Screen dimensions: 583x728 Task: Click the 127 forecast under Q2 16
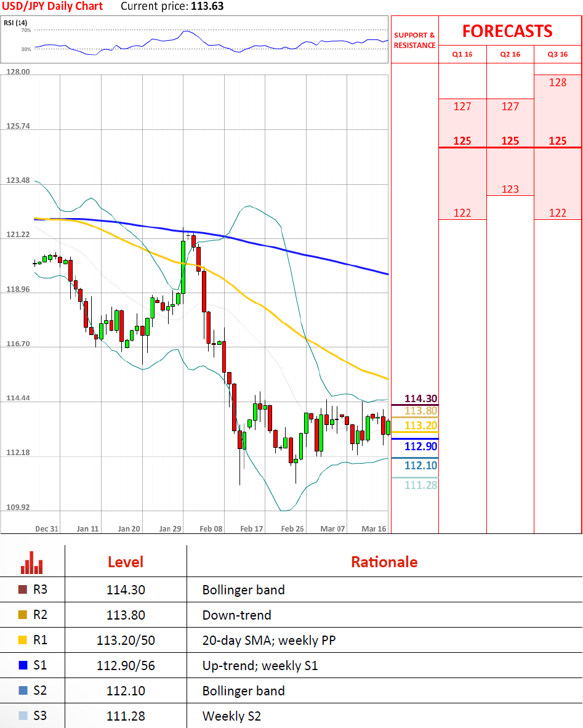pos(510,107)
